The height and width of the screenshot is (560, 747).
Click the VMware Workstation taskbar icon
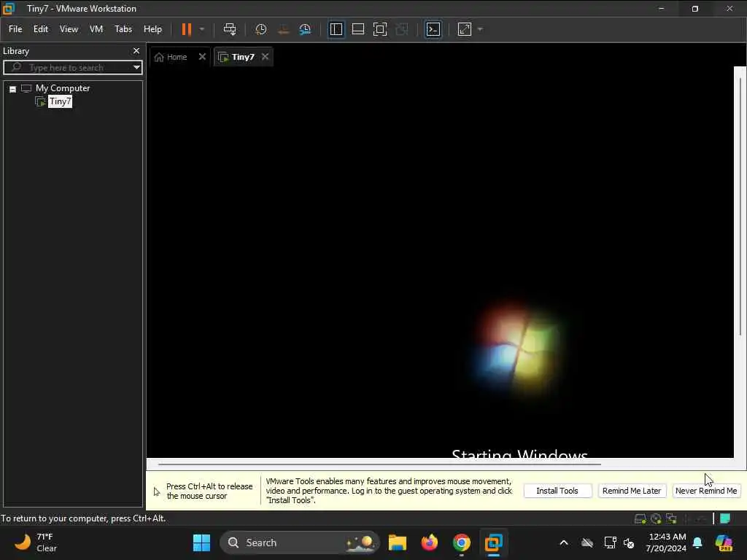click(494, 542)
